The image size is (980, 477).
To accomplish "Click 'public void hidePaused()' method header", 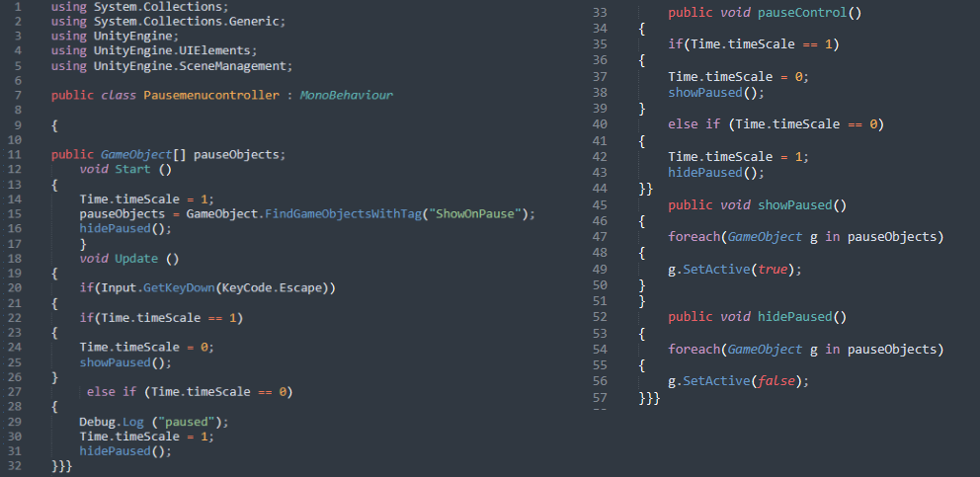I will [x=757, y=317].
